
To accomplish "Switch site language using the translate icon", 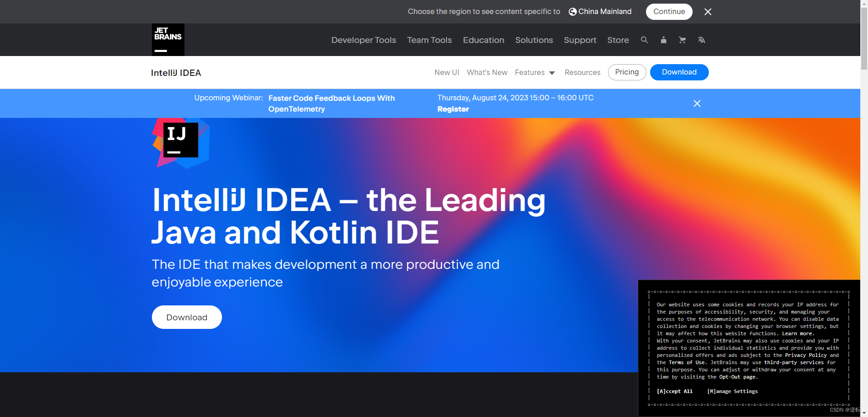I will coord(701,40).
